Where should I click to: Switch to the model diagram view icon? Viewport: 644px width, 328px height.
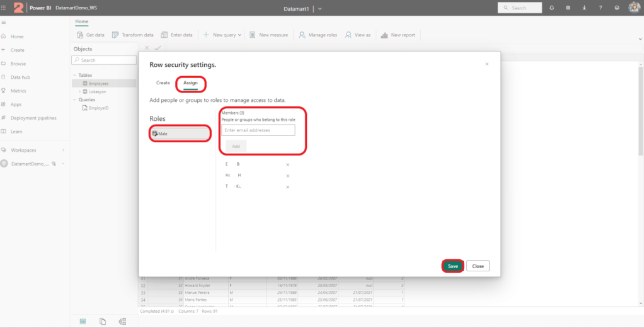(x=122, y=321)
